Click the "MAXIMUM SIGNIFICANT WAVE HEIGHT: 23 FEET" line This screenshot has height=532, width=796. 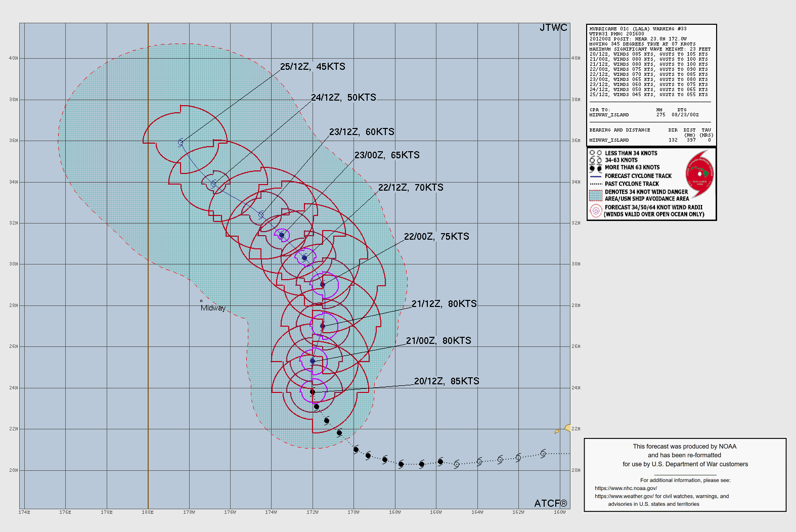click(x=650, y=50)
